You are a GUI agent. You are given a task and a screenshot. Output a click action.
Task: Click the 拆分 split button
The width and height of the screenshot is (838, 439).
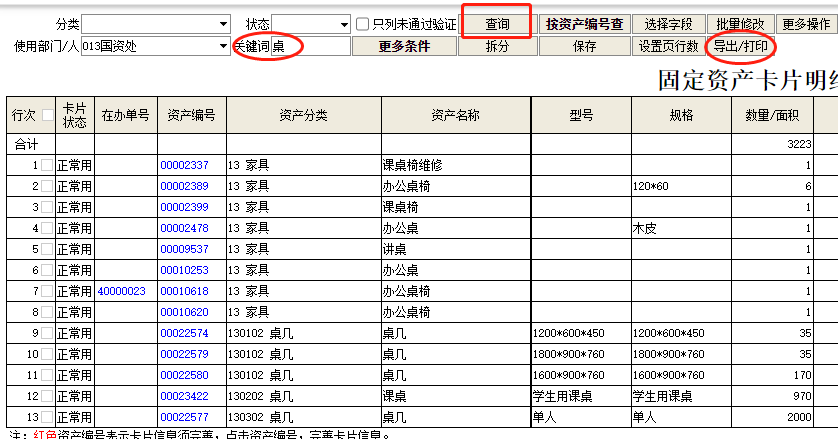(x=497, y=46)
